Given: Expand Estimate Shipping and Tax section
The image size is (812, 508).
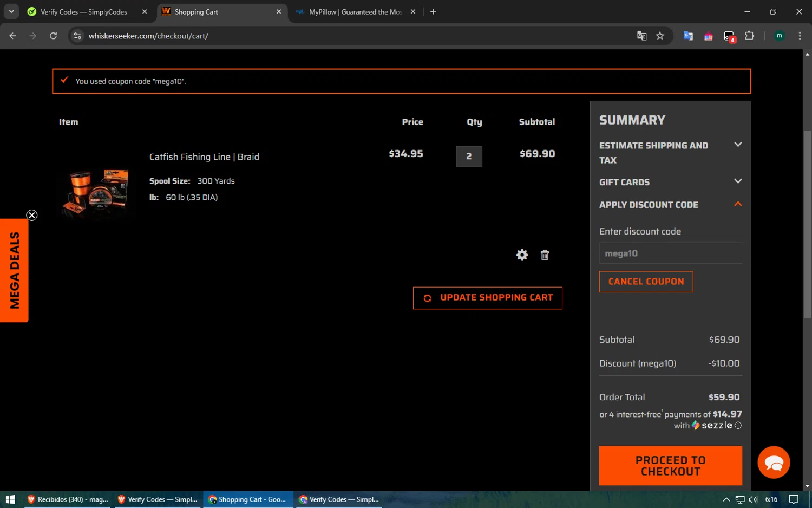Looking at the screenshot, I should point(670,153).
